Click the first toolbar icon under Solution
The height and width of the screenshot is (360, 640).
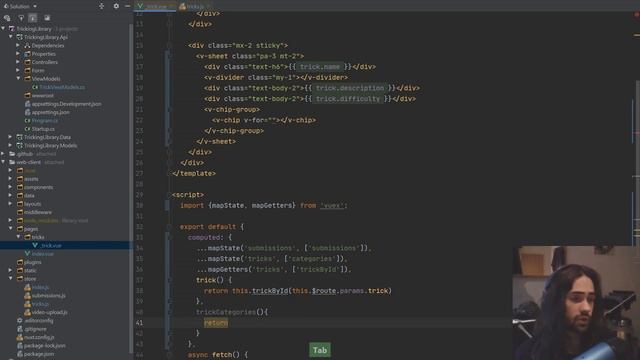click(7, 18)
